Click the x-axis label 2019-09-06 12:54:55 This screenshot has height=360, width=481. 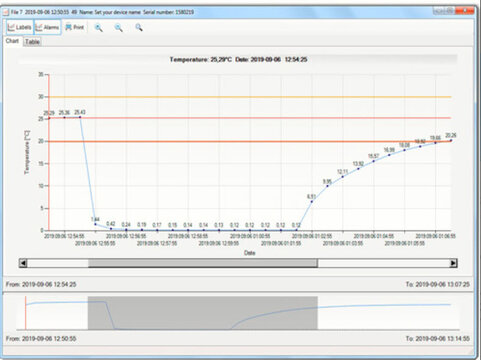point(64,236)
